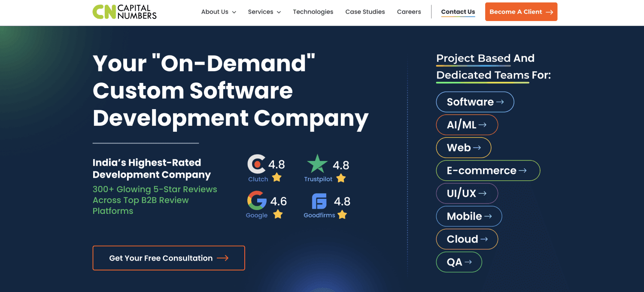
Task: Click the Clutch rating logo
Action: tap(257, 164)
